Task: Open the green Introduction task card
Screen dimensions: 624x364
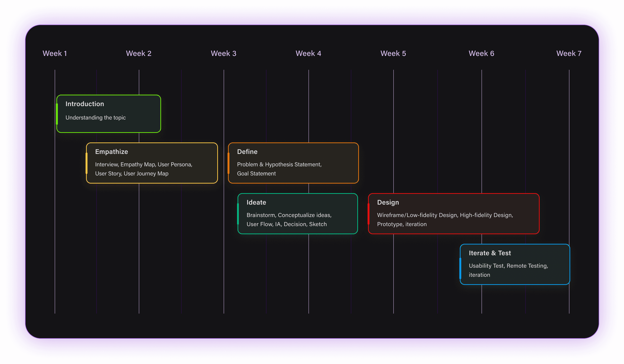Action: (109, 114)
